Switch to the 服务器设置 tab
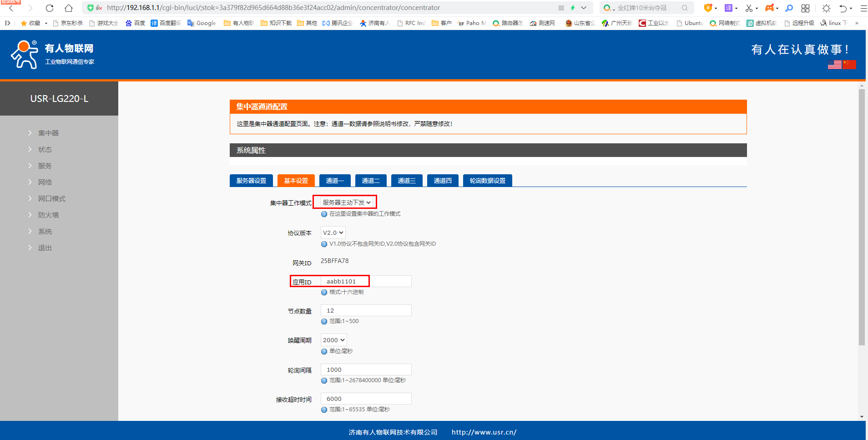Viewport: 868px width, 440px height. 251,181
